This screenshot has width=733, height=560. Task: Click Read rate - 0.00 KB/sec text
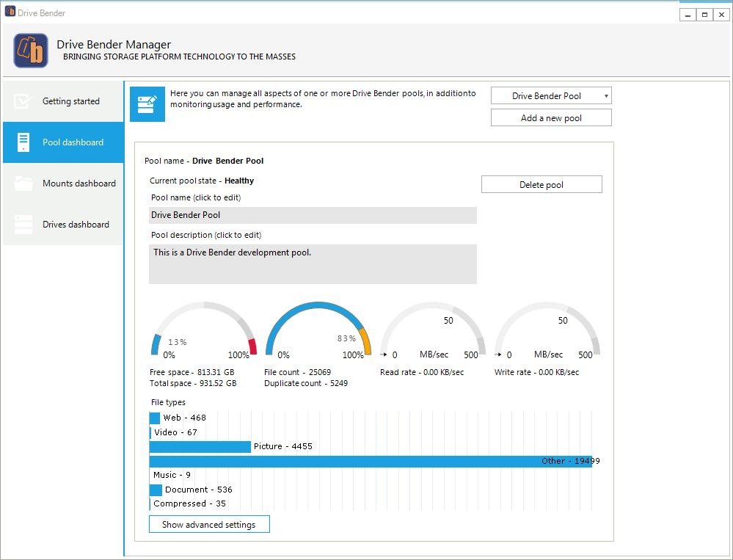[422, 372]
